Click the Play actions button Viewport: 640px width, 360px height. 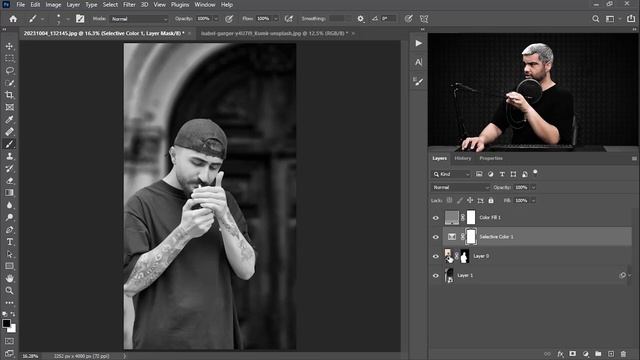point(418,43)
